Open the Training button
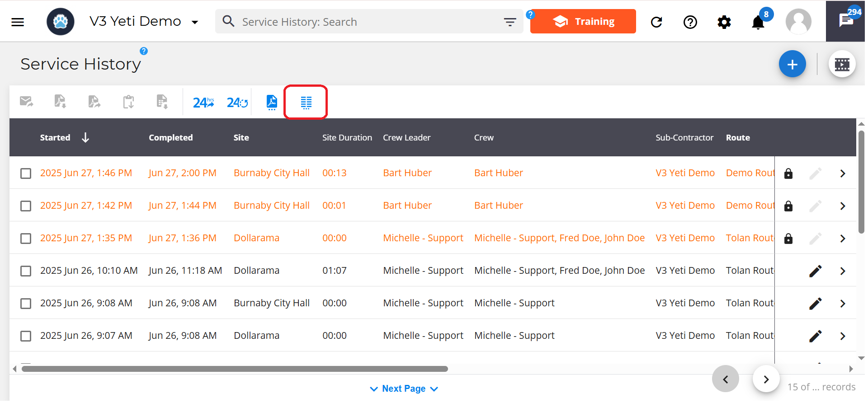Screen dimensions: 868x403 coord(583,21)
